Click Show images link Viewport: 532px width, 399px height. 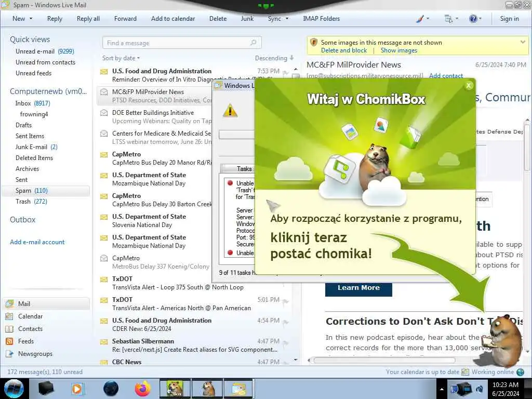(398, 50)
